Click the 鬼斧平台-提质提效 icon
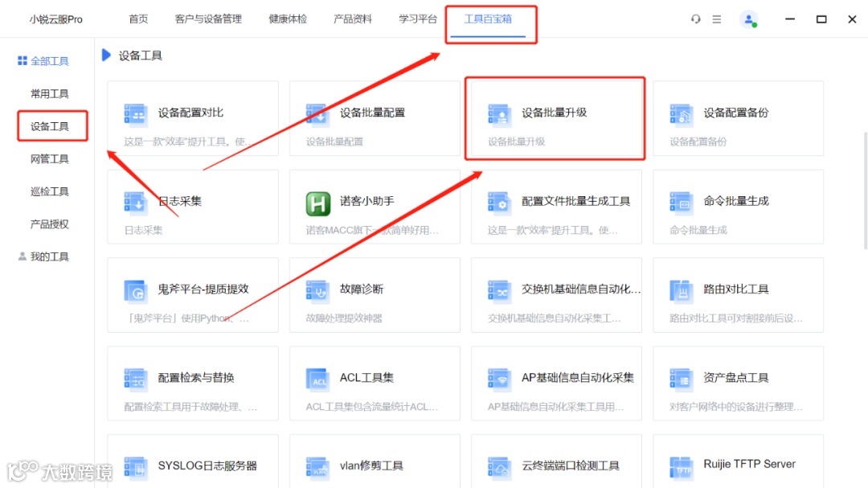The height and width of the screenshot is (488, 868). (135, 291)
